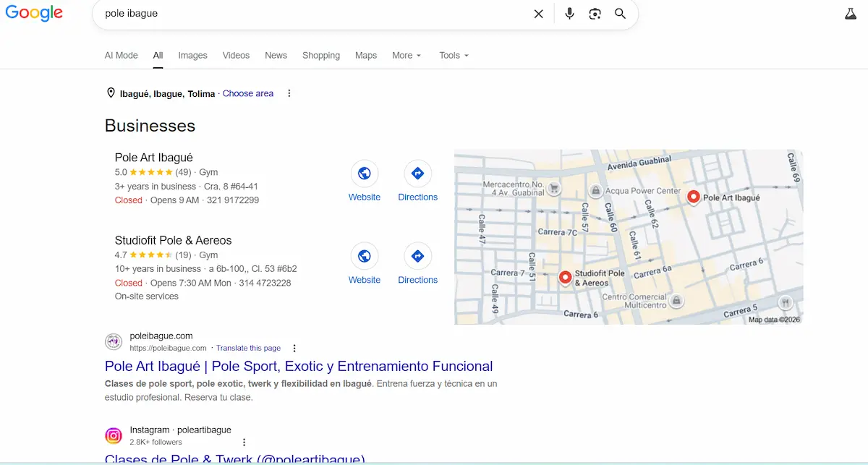Viewport: 868px width, 465px height.
Task: Click the Mercacentro No. 4 shopping cart marker
Action: coord(554,189)
